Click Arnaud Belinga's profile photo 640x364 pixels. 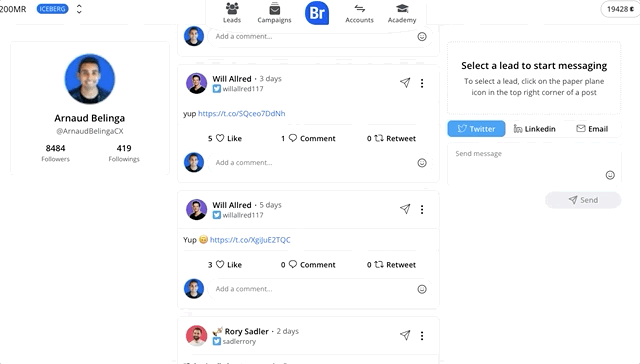click(90, 79)
